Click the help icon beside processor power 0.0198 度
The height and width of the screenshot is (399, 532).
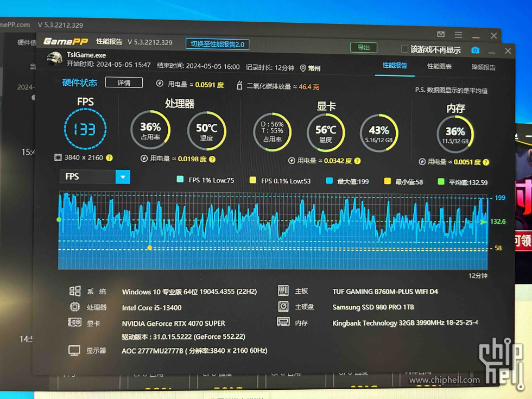click(x=212, y=159)
